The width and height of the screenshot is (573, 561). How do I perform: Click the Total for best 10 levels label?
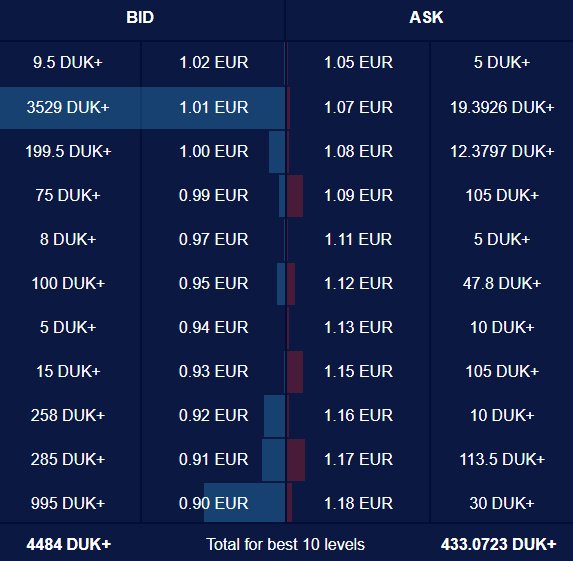pyautogui.click(x=285, y=545)
